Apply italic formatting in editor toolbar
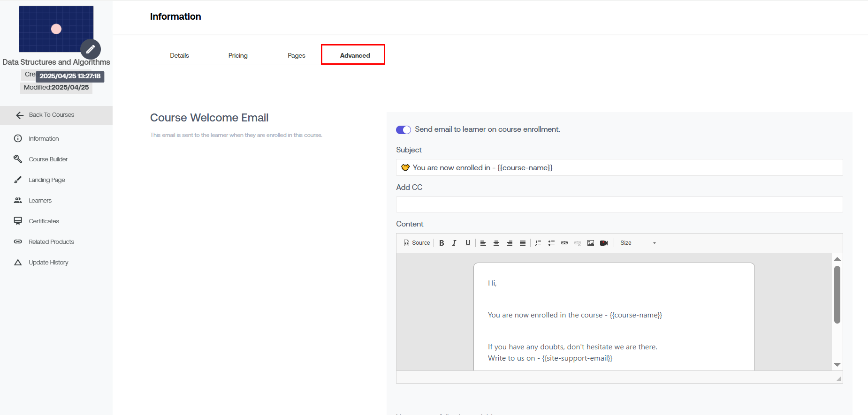This screenshot has height=415, width=868. [454, 243]
